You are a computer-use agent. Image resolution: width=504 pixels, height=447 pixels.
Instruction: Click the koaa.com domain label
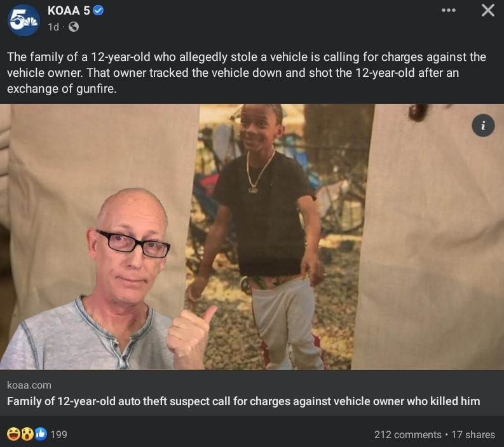[x=29, y=385]
